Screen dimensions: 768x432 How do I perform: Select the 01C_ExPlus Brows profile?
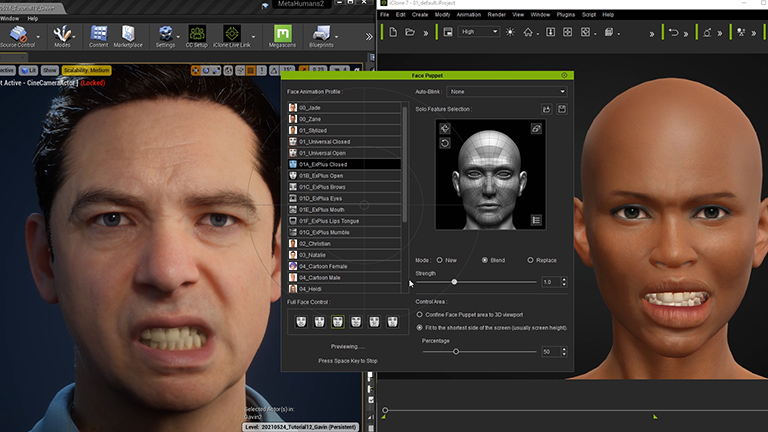click(322, 186)
